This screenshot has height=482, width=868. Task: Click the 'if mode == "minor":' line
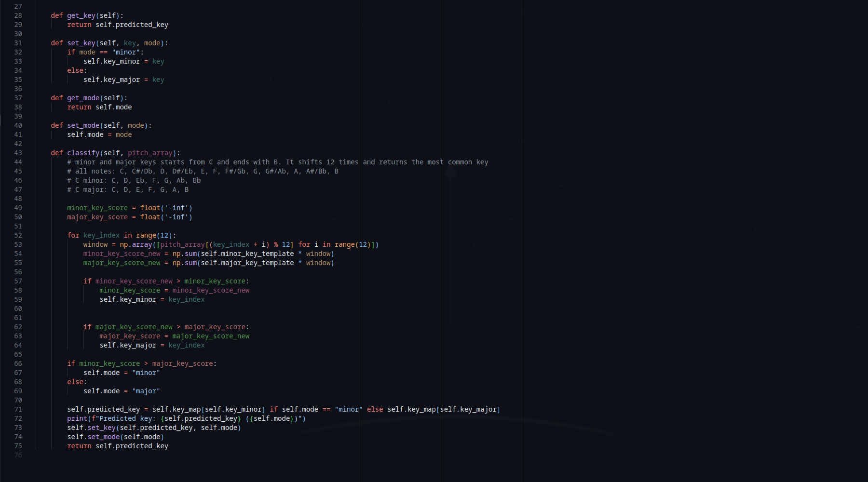[x=106, y=52]
